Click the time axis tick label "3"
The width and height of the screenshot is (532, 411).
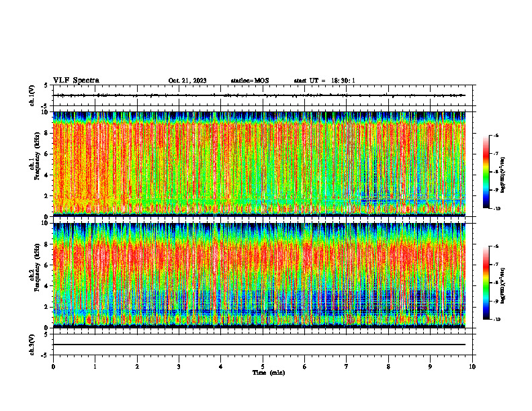click(179, 367)
